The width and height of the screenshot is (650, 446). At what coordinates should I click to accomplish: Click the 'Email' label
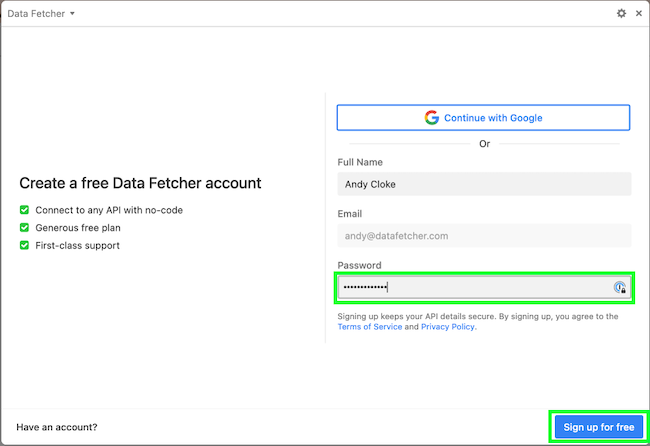(x=349, y=214)
